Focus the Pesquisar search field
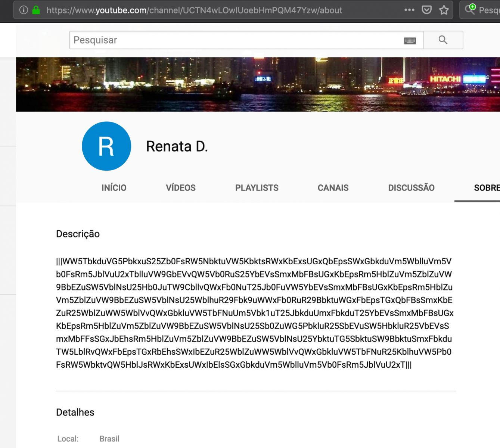 235,40
